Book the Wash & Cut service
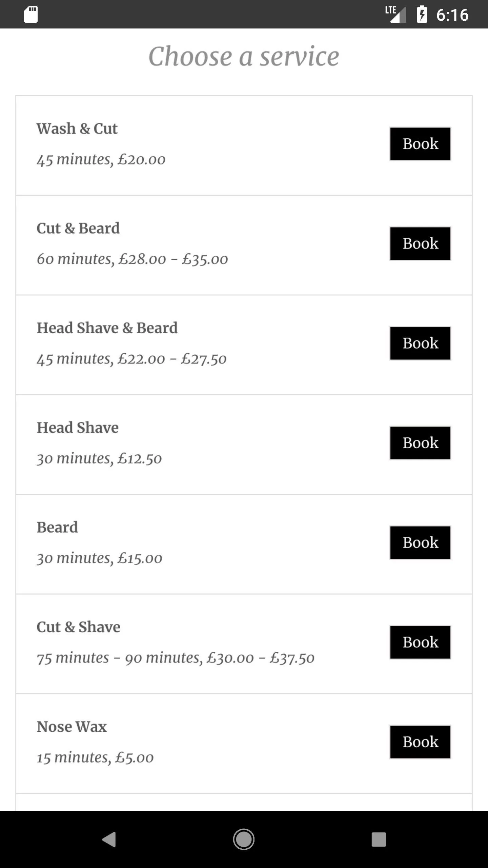The height and width of the screenshot is (868, 488). (x=420, y=144)
